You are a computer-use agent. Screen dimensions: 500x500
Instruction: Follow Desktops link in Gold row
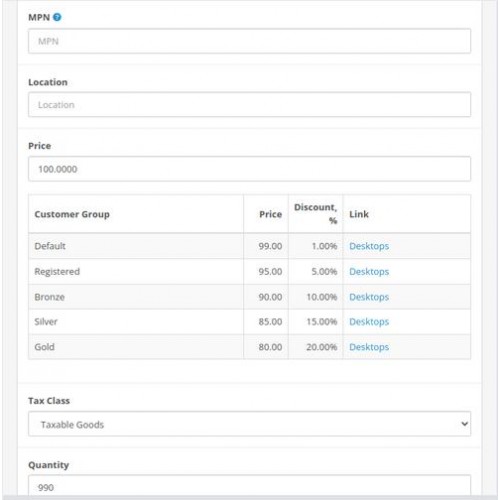369,347
